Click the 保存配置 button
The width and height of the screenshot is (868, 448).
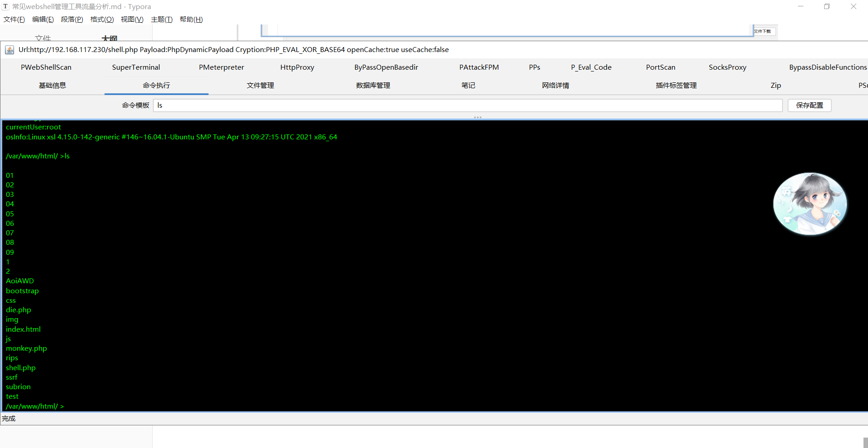click(809, 105)
